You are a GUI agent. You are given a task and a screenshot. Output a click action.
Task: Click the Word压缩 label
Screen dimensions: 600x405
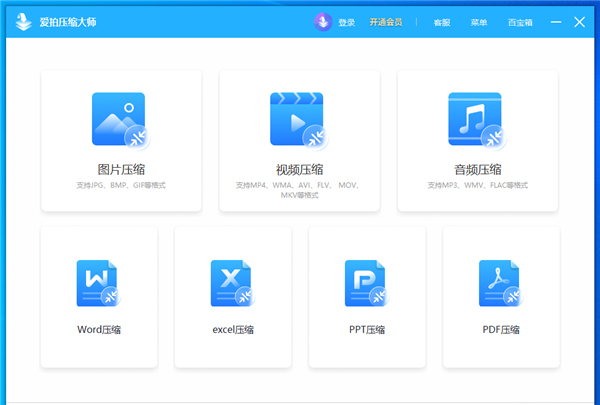click(99, 330)
